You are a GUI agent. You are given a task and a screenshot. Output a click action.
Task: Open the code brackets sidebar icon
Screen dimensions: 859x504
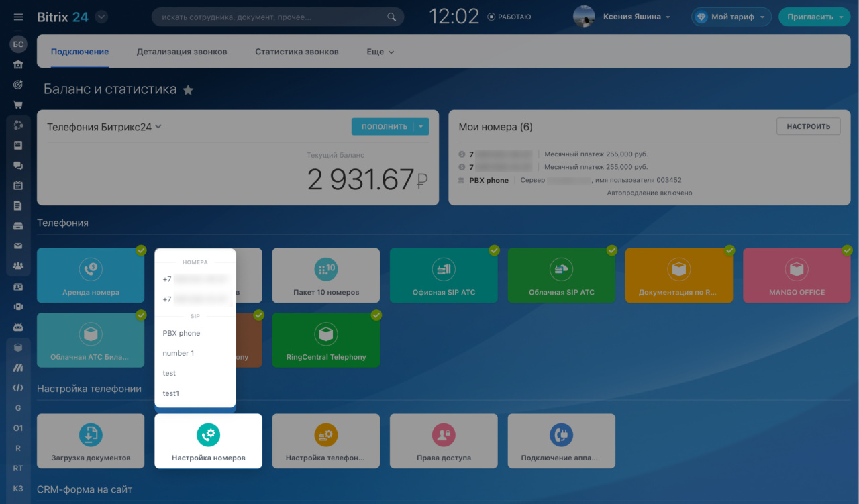point(18,387)
